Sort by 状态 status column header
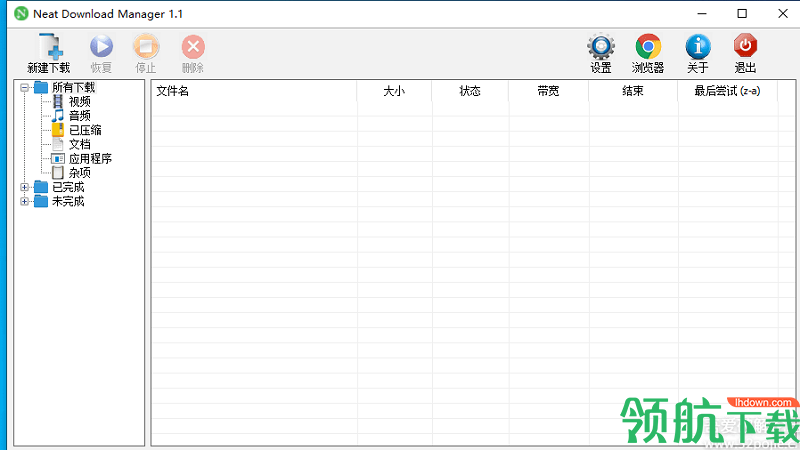800x450 pixels. 470,91
